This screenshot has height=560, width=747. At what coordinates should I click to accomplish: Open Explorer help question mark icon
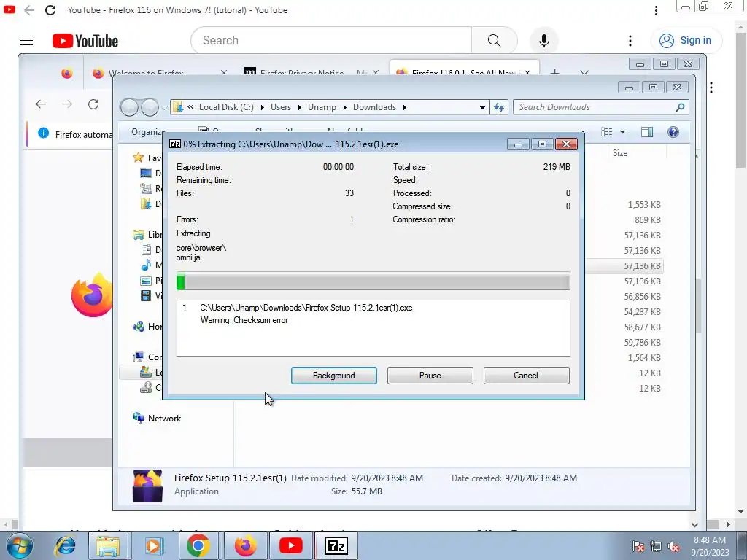(x=673, y=132)
